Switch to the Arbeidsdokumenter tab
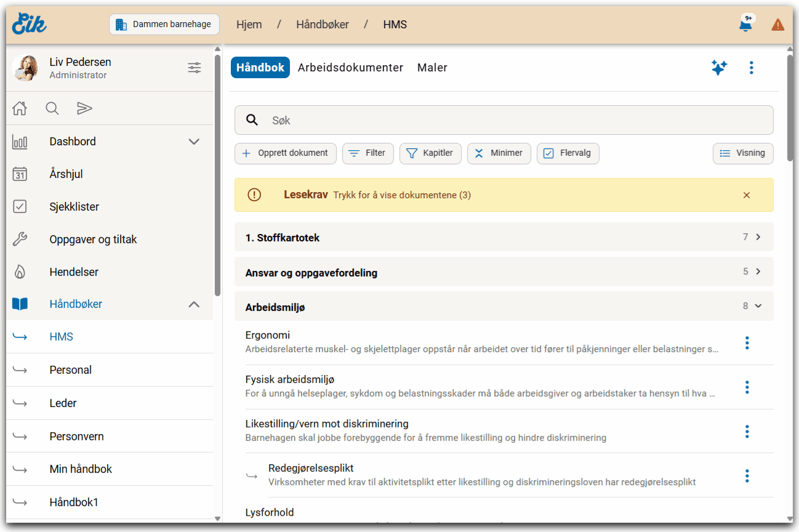Image resolution: width=799 pixels, height=532 pixels. point(350,68)
